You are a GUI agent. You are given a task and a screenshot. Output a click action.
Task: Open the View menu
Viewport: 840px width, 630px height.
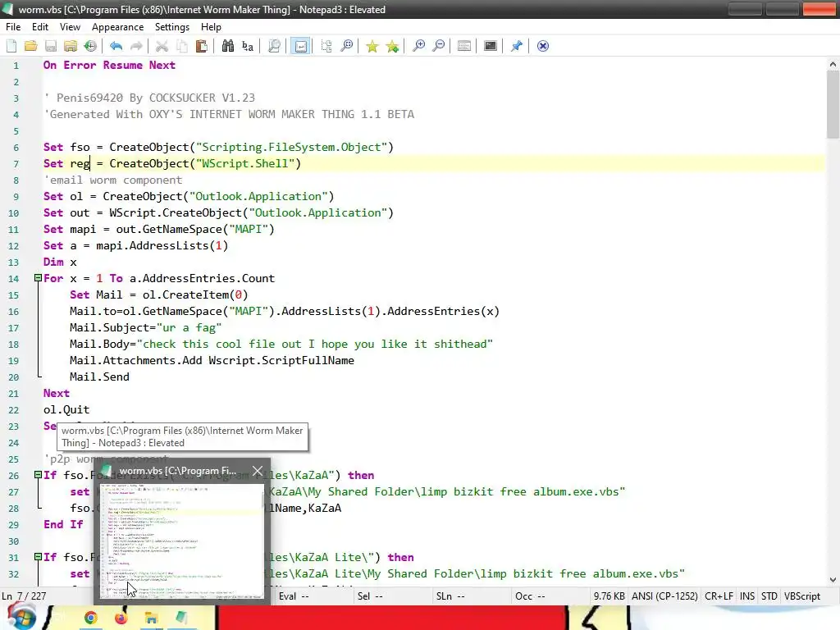[x=70, y=27]
